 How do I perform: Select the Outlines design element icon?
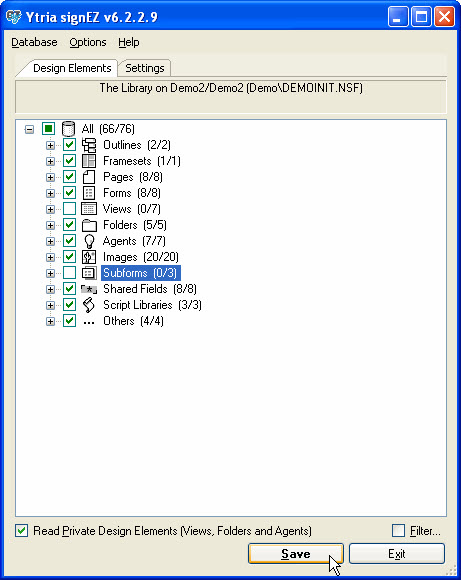coord(89,145)
